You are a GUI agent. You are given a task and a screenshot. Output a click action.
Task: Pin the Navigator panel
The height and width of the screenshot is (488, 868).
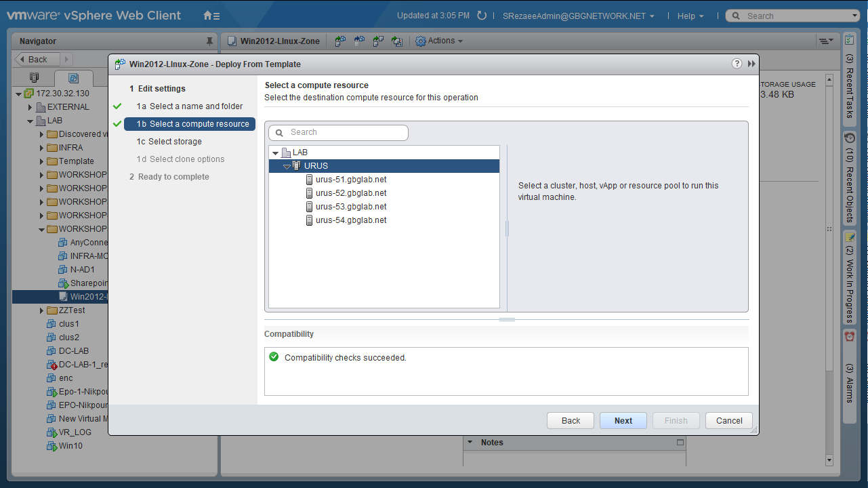tap(209, 41)
